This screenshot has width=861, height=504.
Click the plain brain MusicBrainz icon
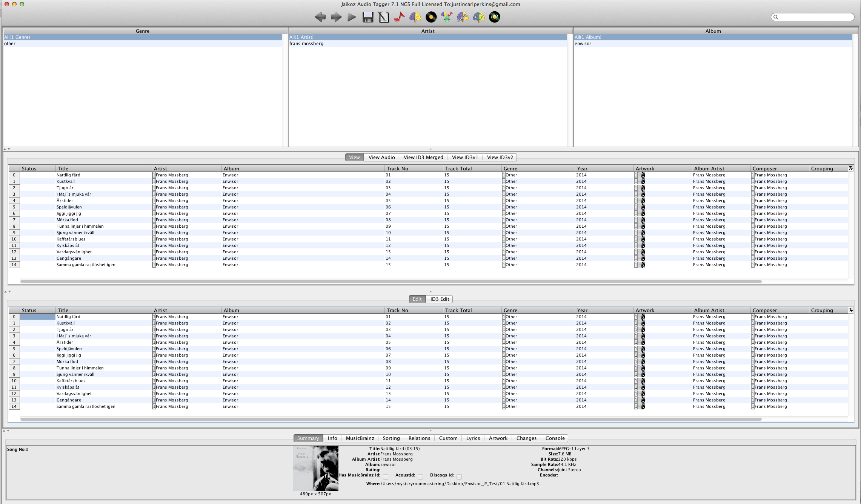[x=415, y=17]
